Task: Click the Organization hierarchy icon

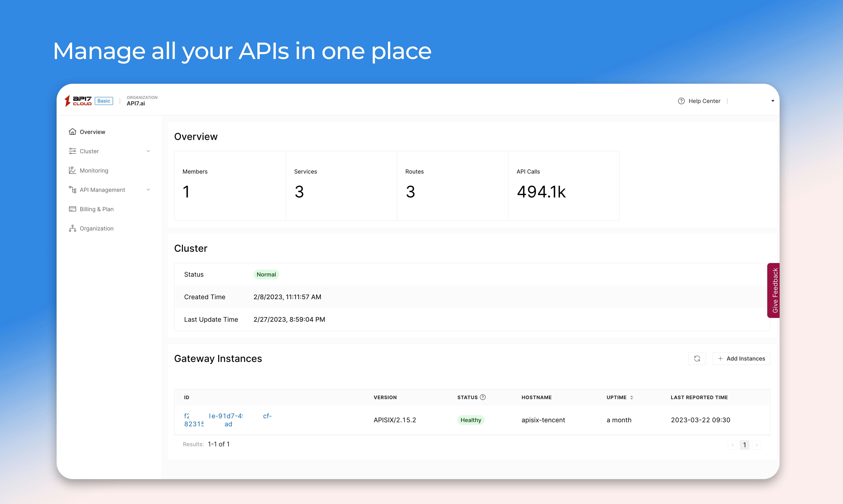Action: pyautogui.click(x=72, y=229)
